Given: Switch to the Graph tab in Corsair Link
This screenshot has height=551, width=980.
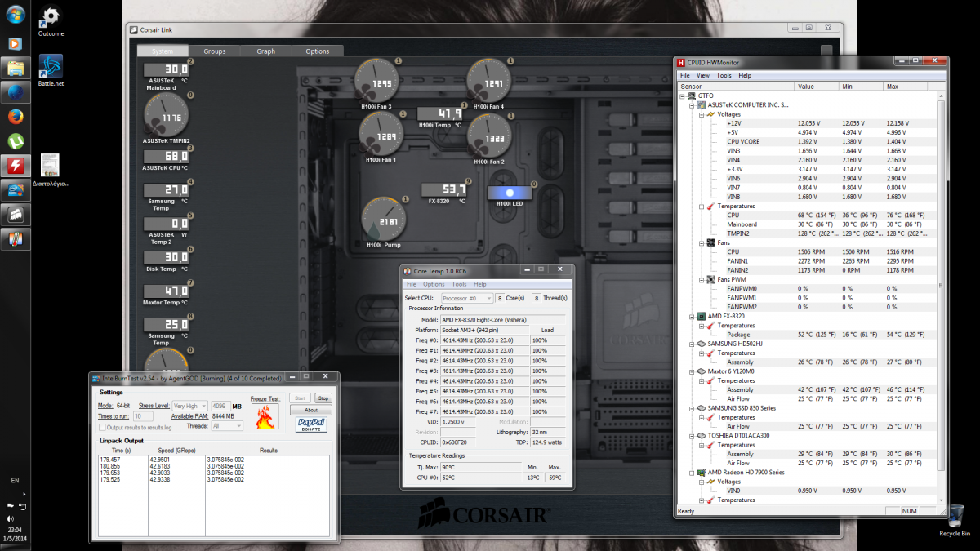Looking at the screenshot, I should 266,51.
